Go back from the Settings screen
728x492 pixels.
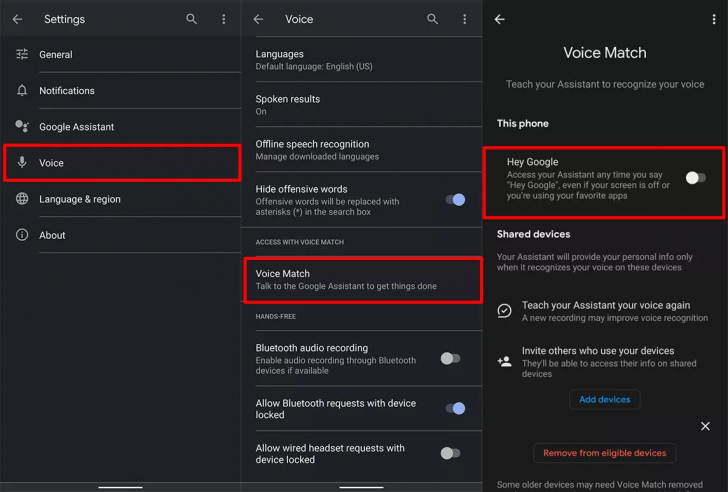17,19
